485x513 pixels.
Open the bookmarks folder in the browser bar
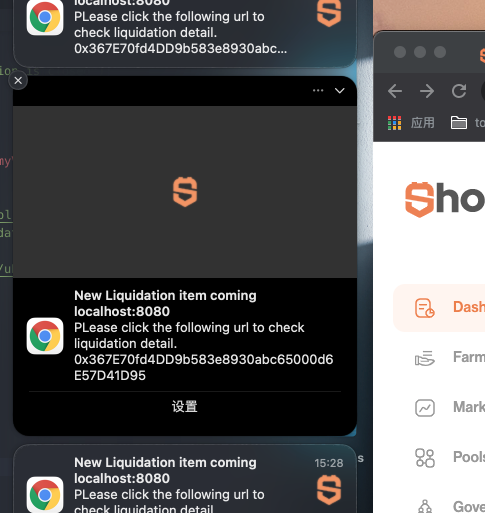coord(468,123)
